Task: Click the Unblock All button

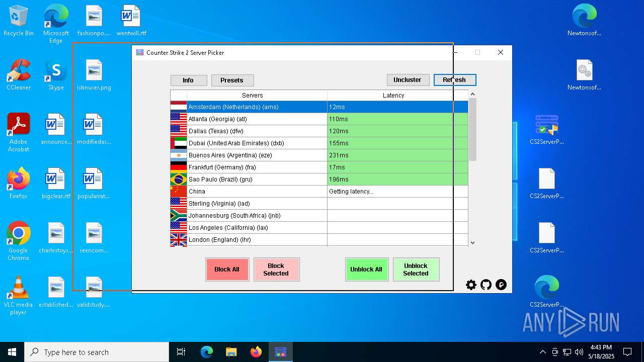Action: tap(366, 269)
